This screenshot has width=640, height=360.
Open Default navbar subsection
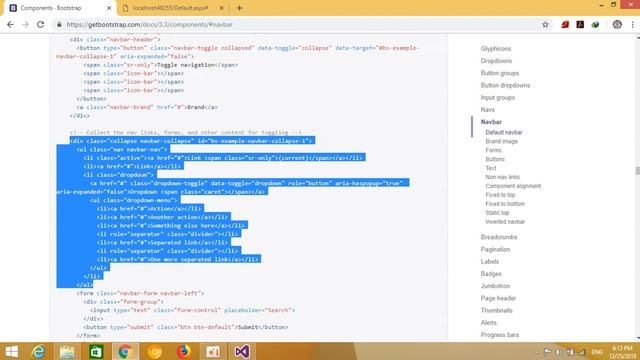tap(504, 132)
